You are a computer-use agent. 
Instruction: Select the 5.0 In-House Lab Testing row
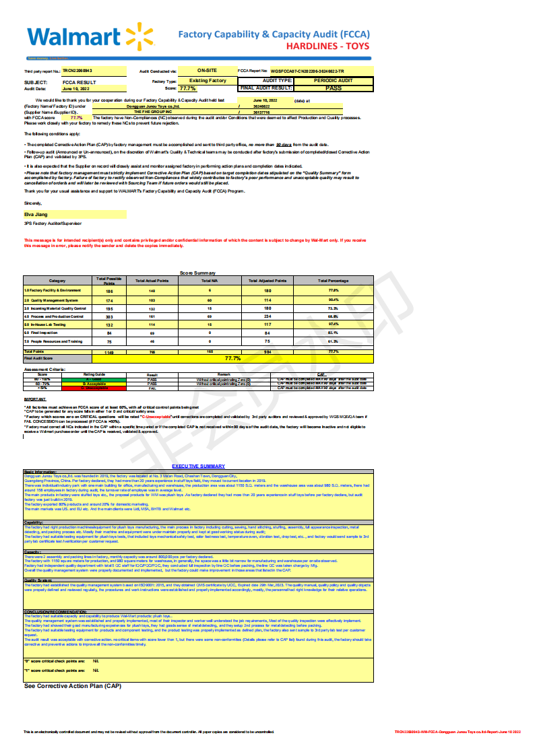(x=198, y=325)
